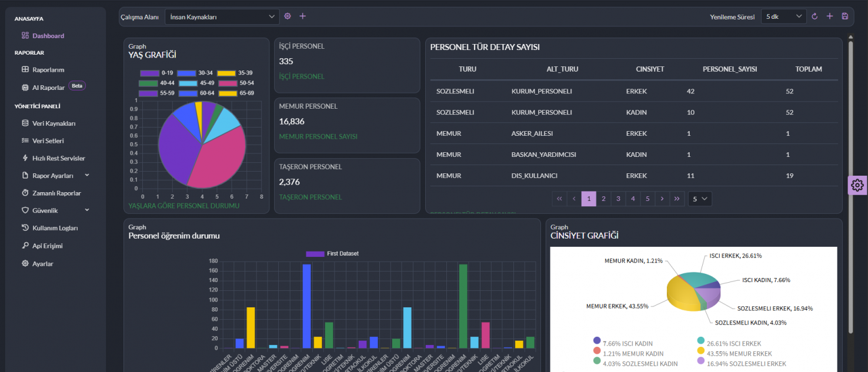
Task: Save the dashboard using the disk icon
Action: [x=845, y=16]
